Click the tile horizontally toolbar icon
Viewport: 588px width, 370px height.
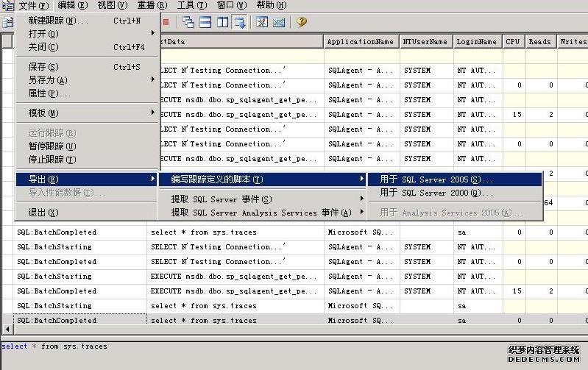[205, 22]
